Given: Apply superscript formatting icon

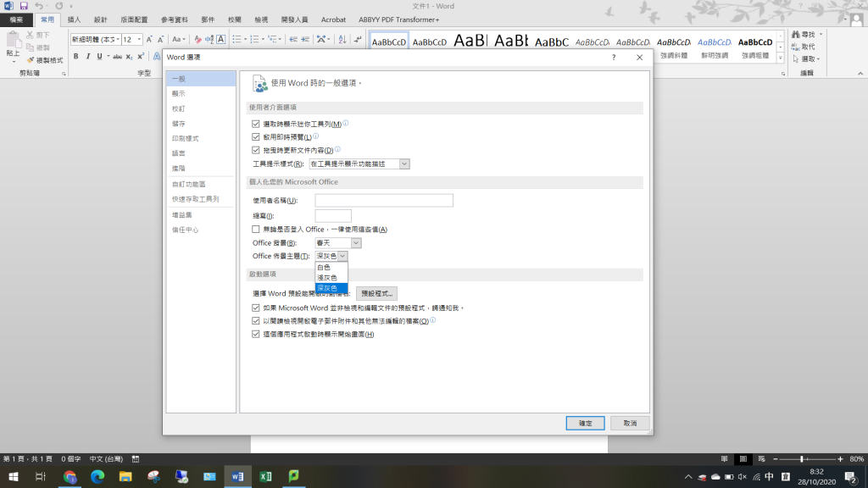Looking at the screenshot, I should click(141, 57).
